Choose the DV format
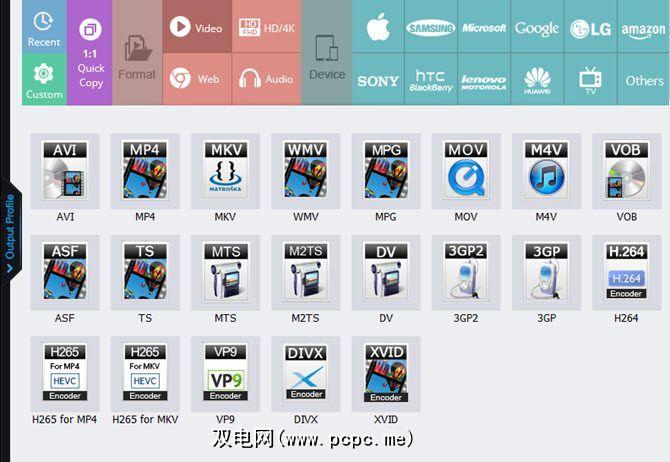 click(386, 272)
